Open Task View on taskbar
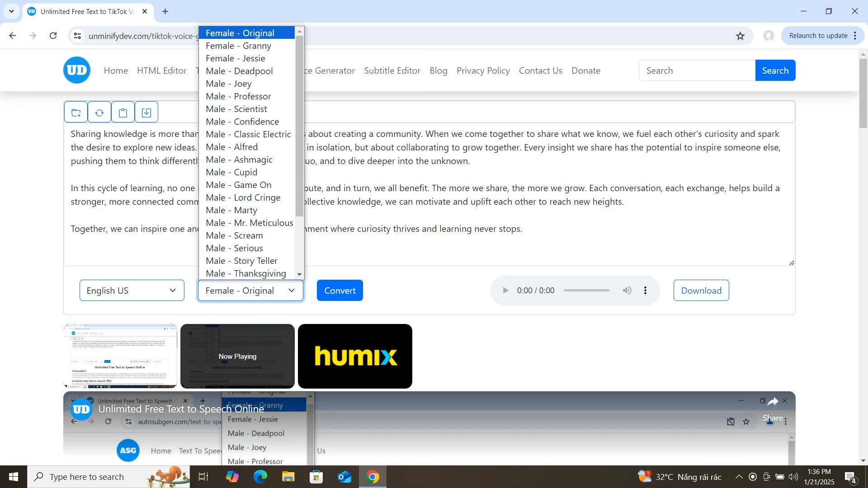 (203, 477)
